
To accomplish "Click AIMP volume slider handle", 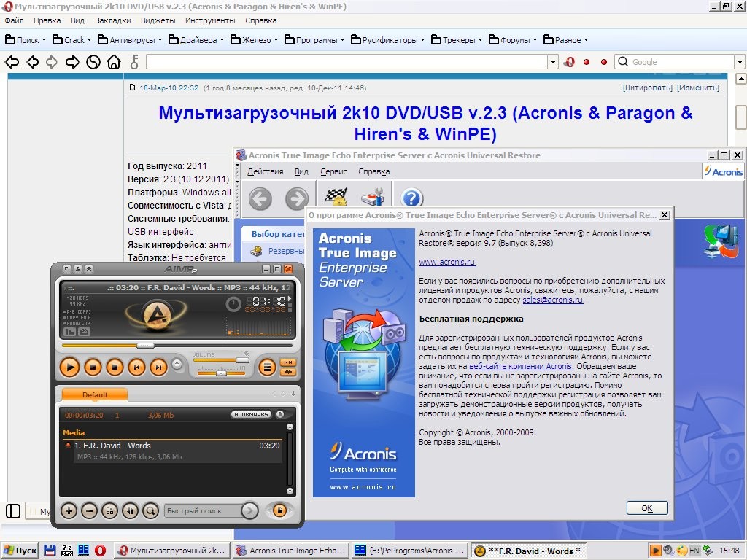I will click(242, 360).
